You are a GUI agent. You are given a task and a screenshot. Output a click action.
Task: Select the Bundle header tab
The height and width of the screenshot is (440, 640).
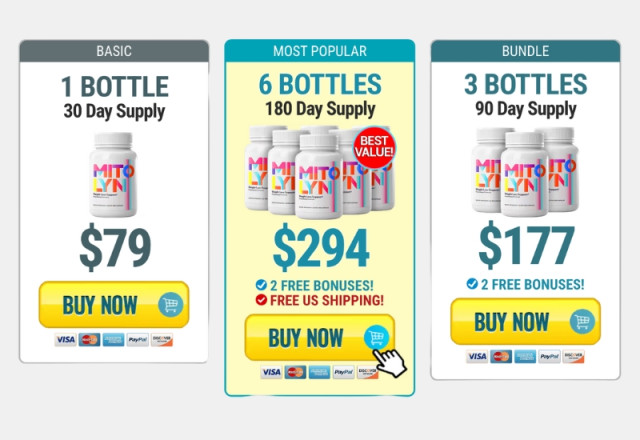(525, 51)
